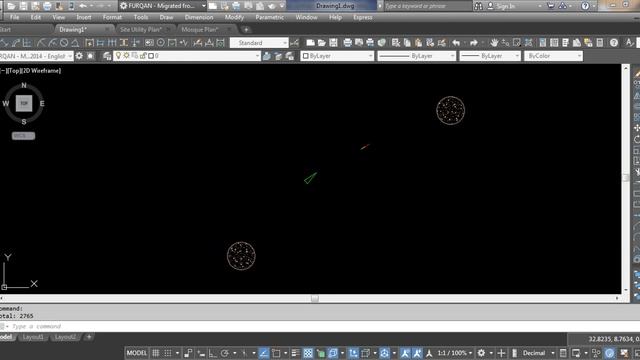Click the WCS button under ViewCube
640x360 pixels.
(x=23, y=136)
